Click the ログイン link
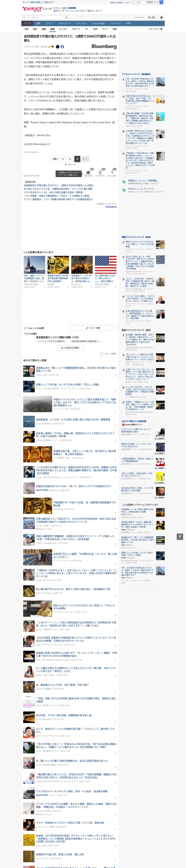This screenshot has height=868, width=186. [57, 11]
